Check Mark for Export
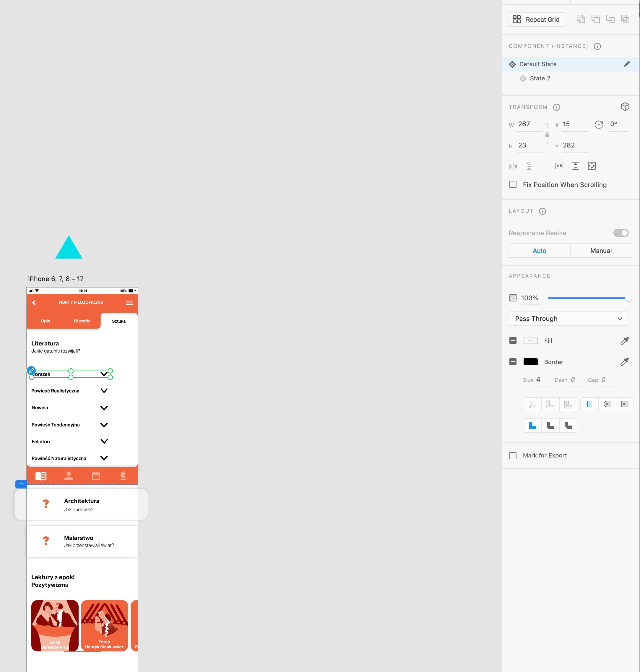This screenshot has width=640, height=672. pos(513,455)
